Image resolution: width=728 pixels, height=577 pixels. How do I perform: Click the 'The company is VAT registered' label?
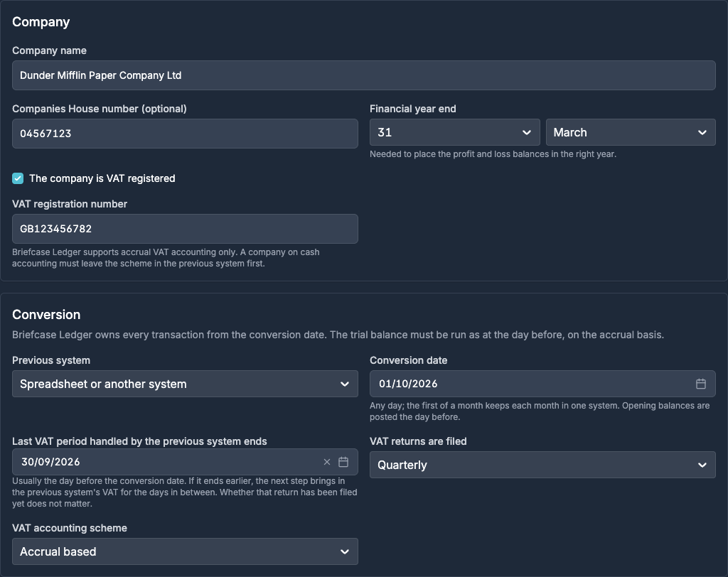pyautogui.click(x=102, y=178)
